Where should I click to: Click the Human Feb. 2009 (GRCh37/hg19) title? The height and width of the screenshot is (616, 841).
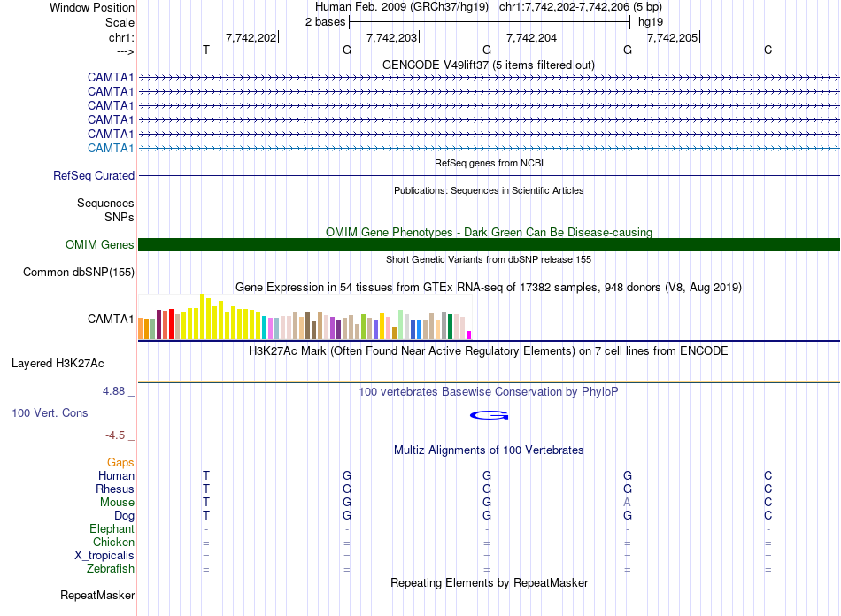tap(402, 7)
